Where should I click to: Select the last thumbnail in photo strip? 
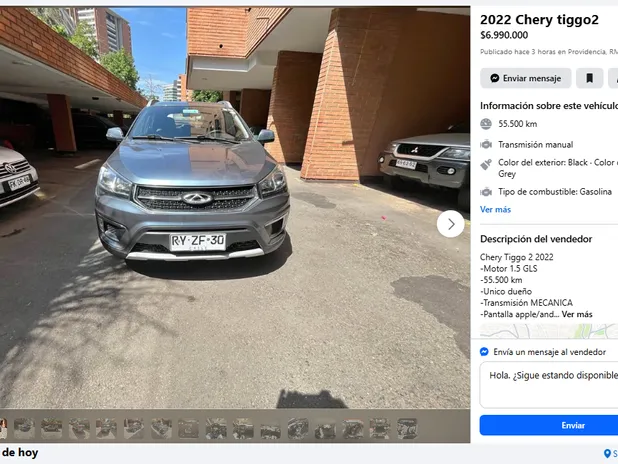tap(407, 428)
